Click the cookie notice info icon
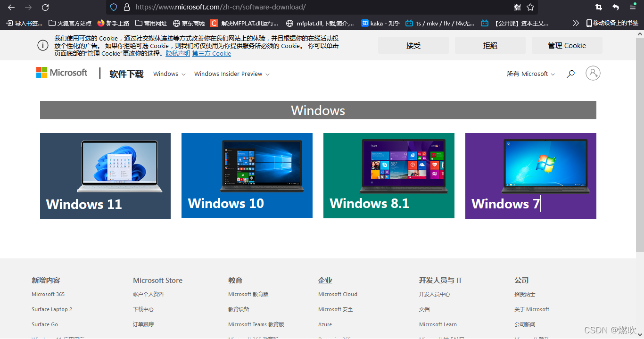Image resolution: width=644 pixels, height=339 pixels. (x=43, y=45)
